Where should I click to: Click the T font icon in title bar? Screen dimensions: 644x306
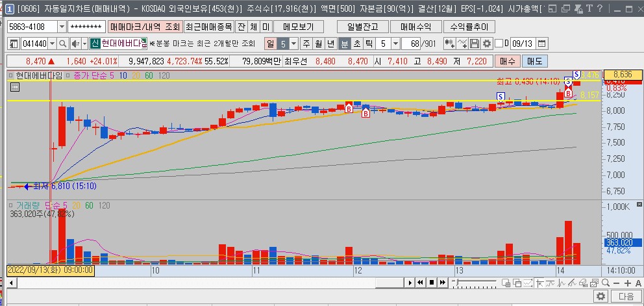click(x=589, y=8)
